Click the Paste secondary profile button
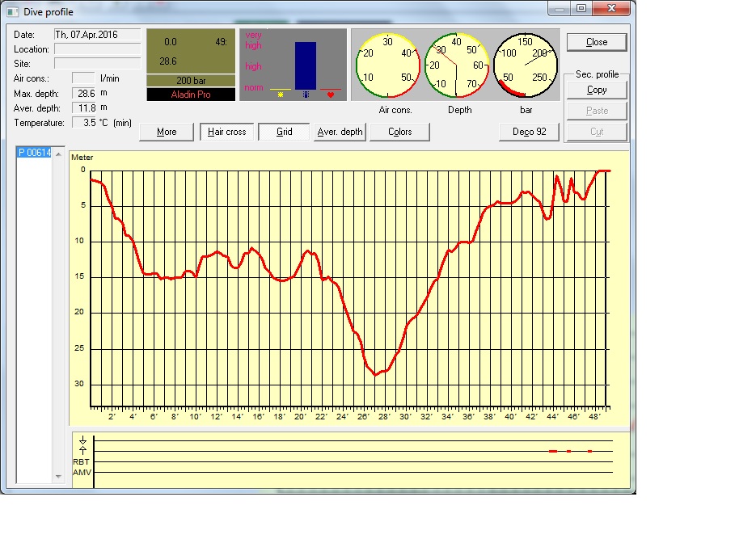756x560 pixels. (597, 111)
